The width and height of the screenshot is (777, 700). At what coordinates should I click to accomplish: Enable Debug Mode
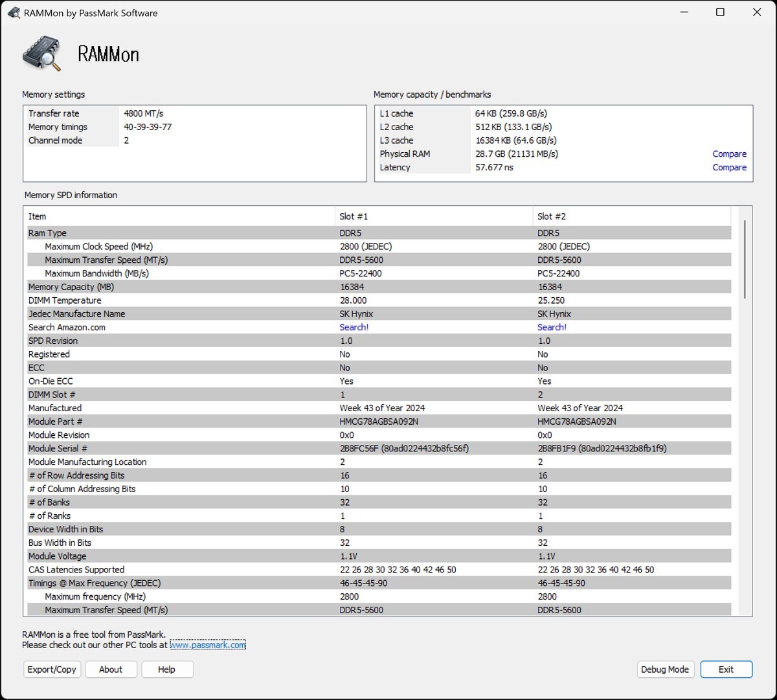click(665, 670)
